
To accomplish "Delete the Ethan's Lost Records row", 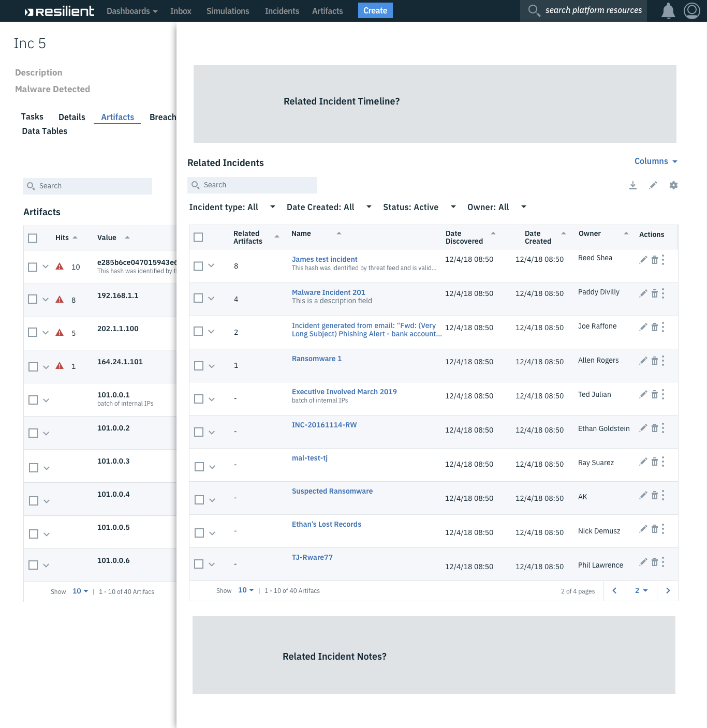I will click(655, 529).
